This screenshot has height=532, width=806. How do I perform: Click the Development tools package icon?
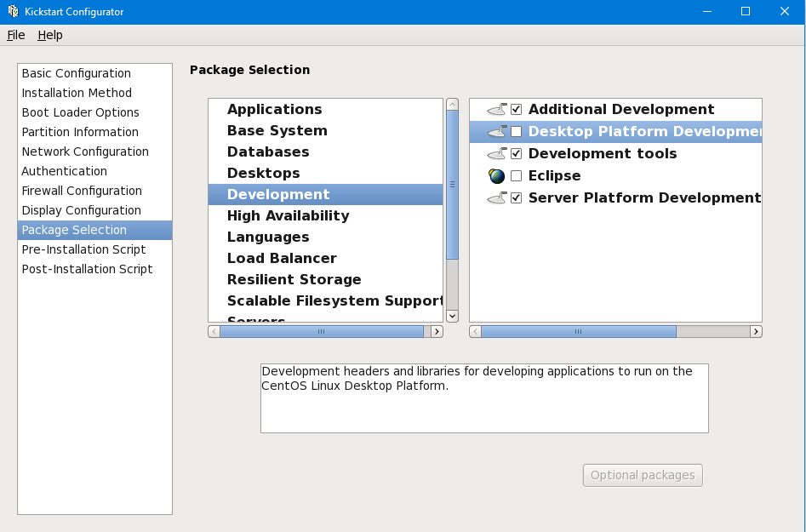click(497, 153)
